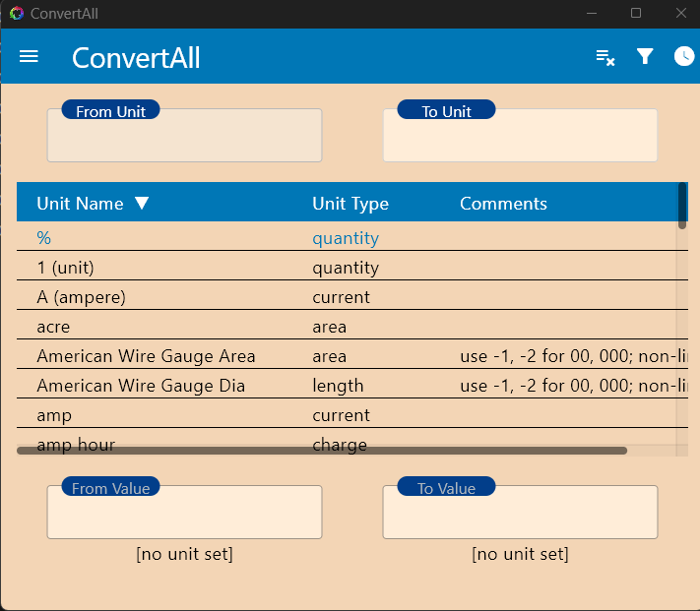Screen dimensions: 700x611
Task: Sort table by Unit Type column
Action: [350, 204]
